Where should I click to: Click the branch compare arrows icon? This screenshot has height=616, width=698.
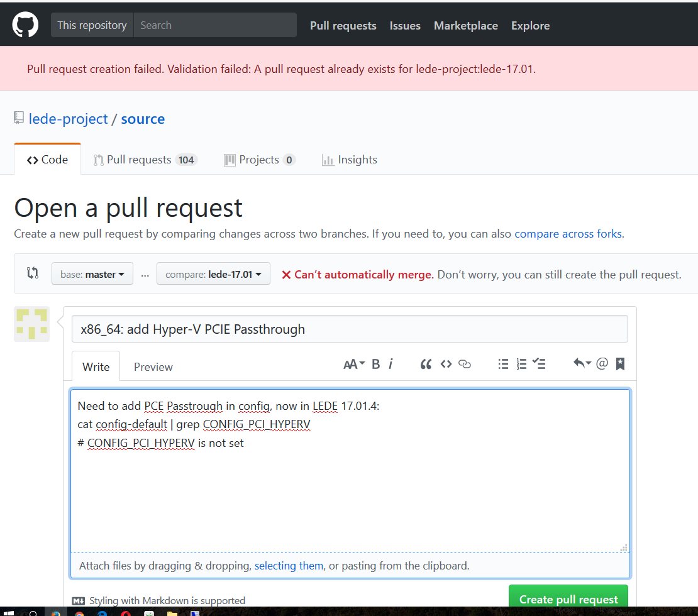(x=33, y=273)
